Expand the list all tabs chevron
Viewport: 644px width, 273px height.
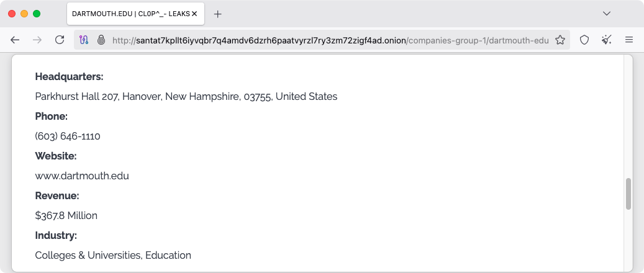tap(607, 14)
